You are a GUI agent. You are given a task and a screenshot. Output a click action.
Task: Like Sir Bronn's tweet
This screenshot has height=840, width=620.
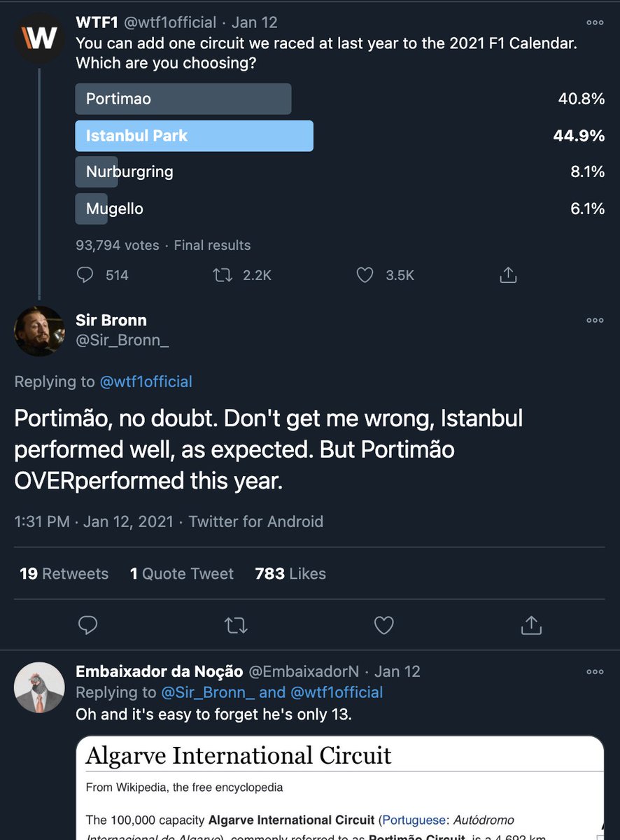383,624
